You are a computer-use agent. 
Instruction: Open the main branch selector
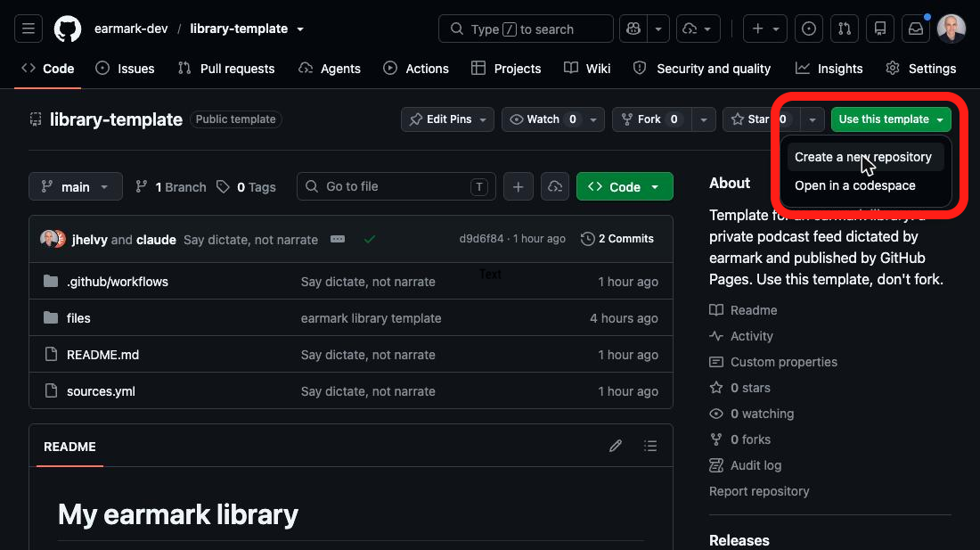(76, 186)
